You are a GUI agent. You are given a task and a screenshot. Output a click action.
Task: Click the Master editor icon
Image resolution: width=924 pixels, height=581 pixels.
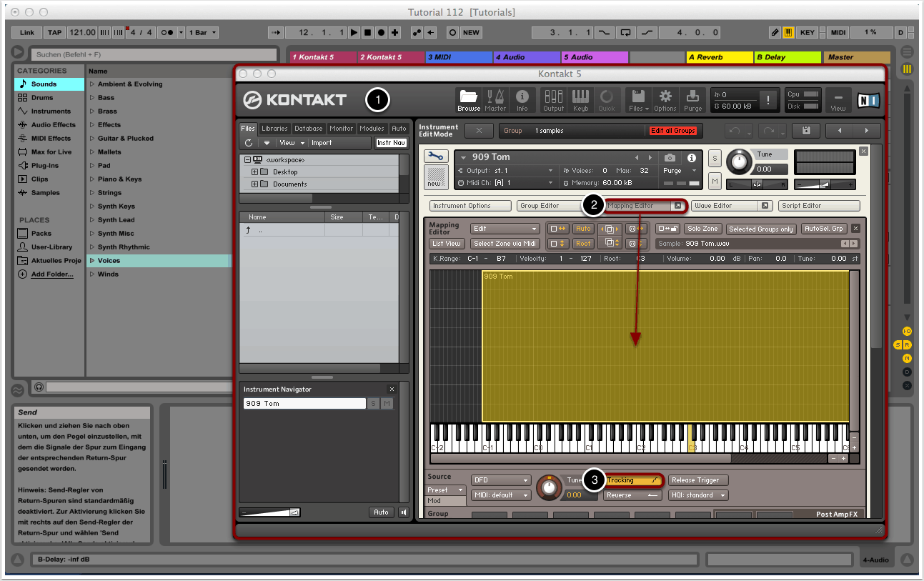tap(495, 100)
